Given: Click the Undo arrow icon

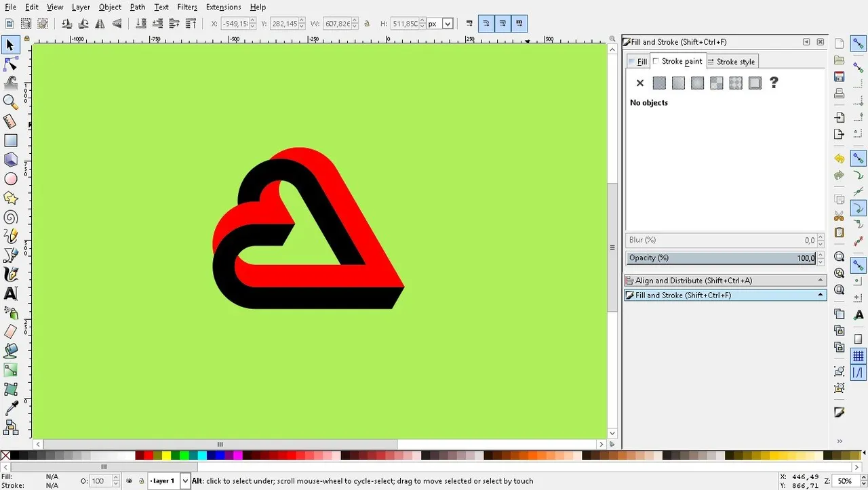Looking at the screenshot, I should 839,158.
